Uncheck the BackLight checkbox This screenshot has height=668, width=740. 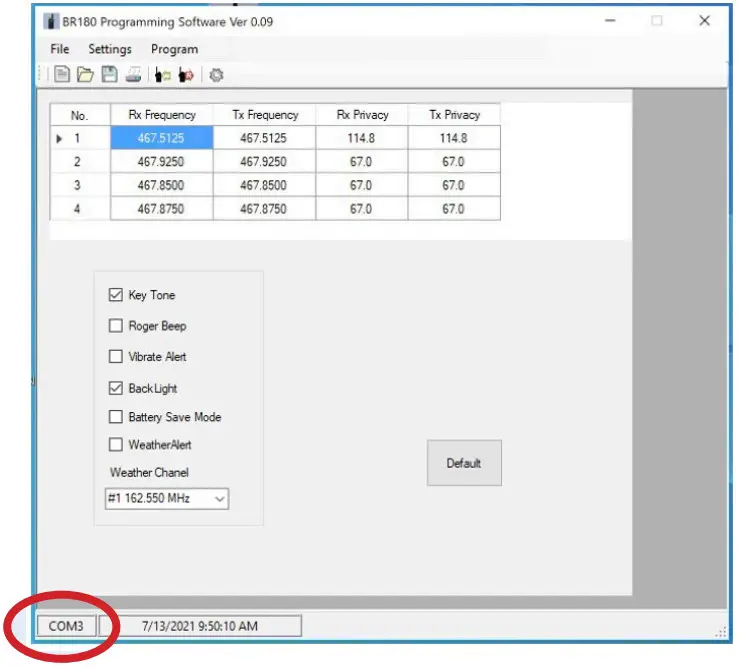[x=116, y=389]
